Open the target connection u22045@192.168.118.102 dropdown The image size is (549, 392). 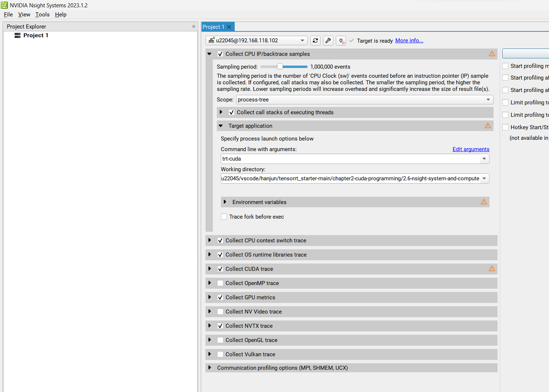click(x=257, y=41)
